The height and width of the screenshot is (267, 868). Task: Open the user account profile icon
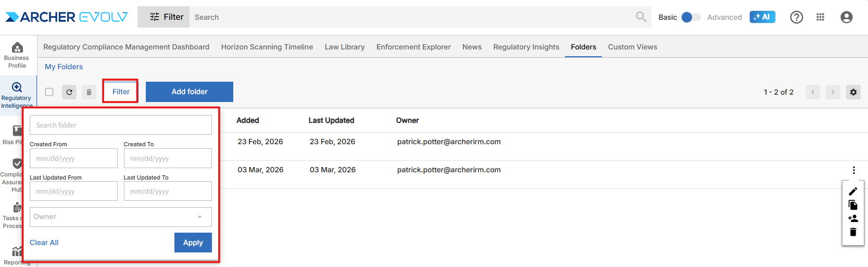pyautogui.click(x=846, y=17)
